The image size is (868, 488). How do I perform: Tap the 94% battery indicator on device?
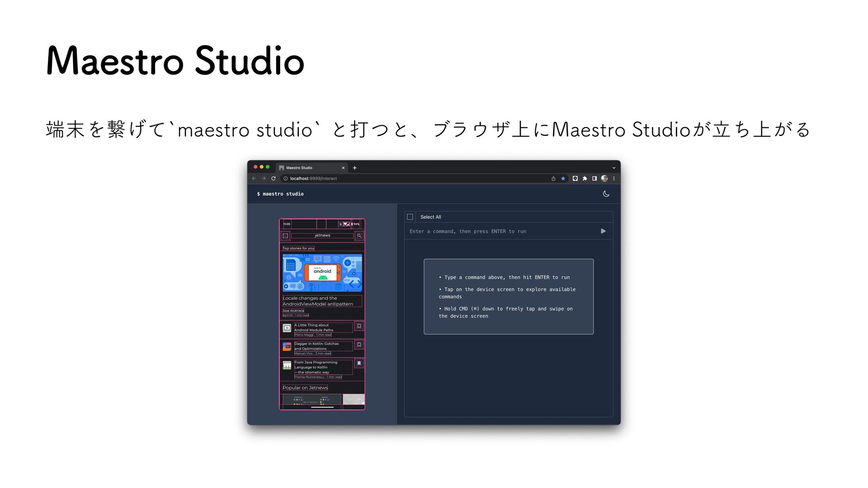(356, 224)
